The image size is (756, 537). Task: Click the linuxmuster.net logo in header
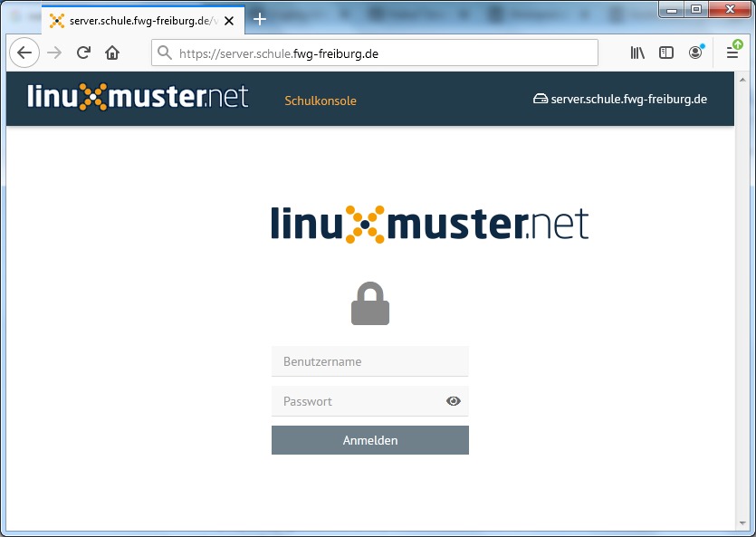tap(138, 98)
